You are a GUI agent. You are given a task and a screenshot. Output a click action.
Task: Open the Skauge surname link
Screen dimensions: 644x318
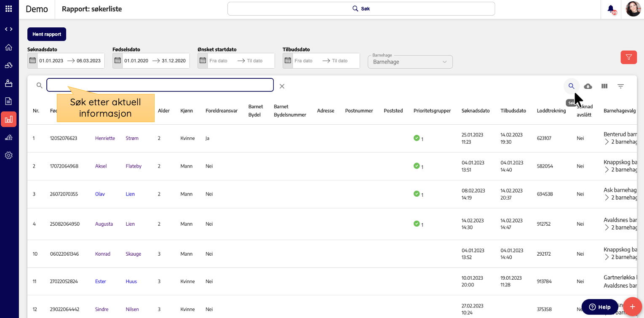click(x=134, y=254)
